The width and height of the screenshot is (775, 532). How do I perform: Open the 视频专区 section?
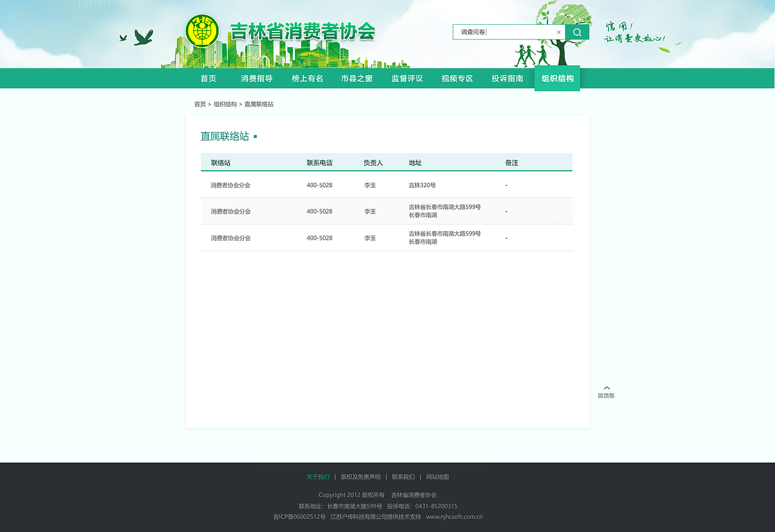click(457, 78)
